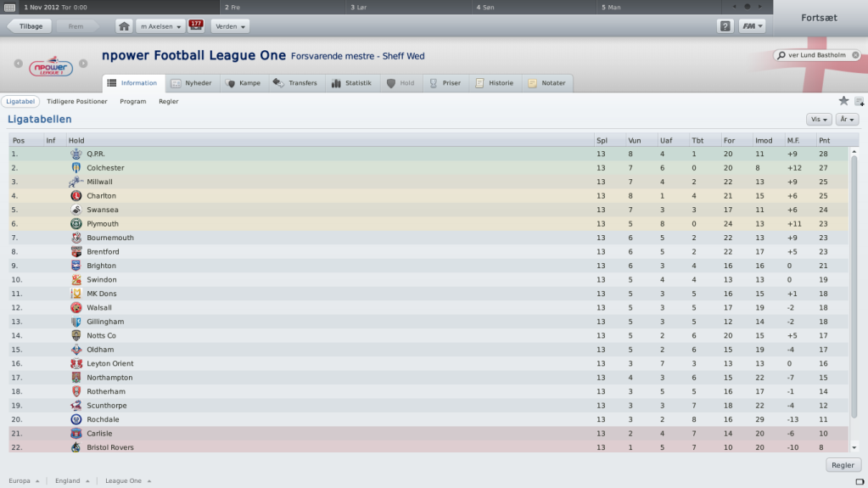Bookmark this page with the star icon

[843, 101]
